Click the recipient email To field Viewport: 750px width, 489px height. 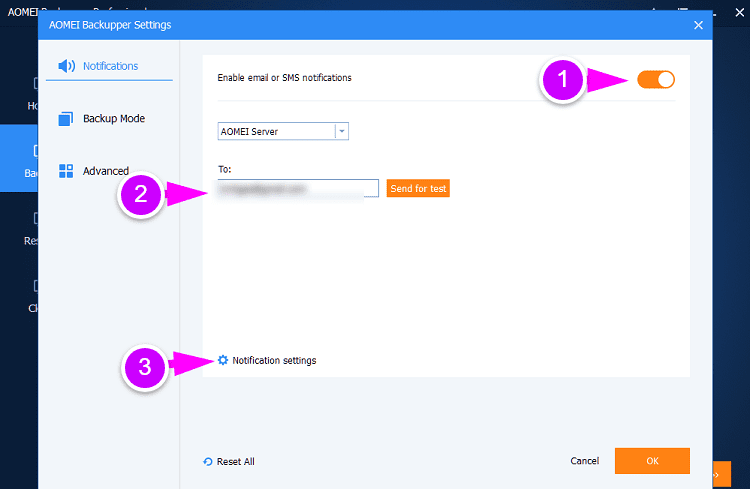point(298,188)
